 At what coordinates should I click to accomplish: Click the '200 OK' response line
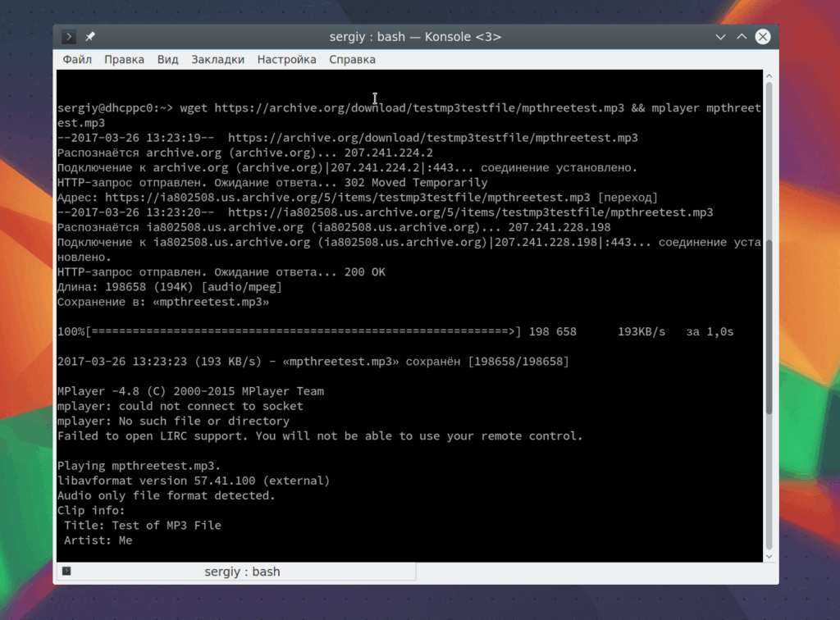(x=221, y=272)
